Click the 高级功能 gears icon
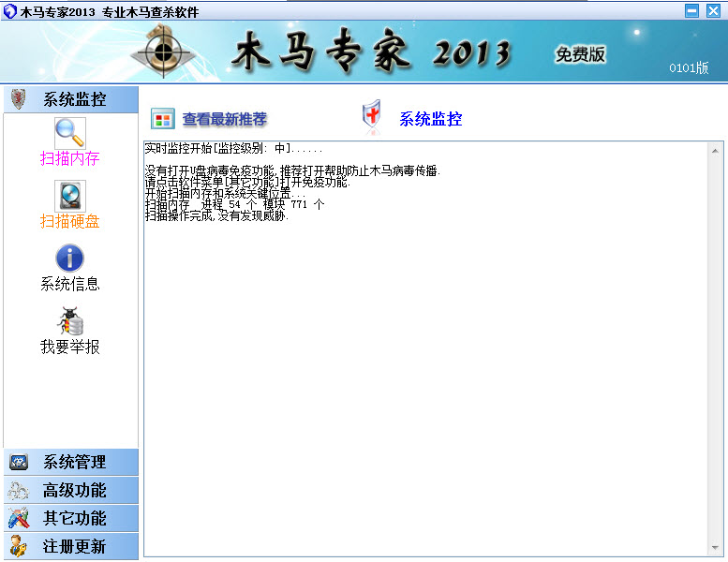This screenshot has height=562, width=728. 19,490
